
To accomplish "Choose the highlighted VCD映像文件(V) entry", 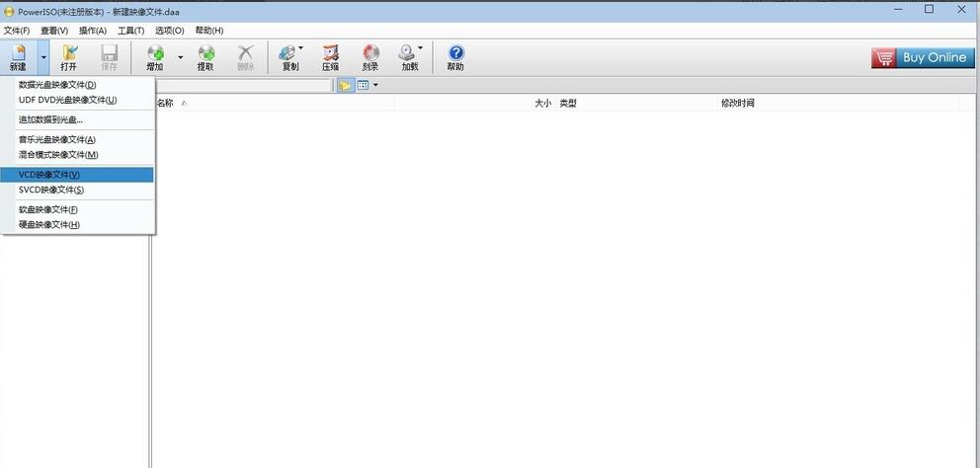I will 77,175.
